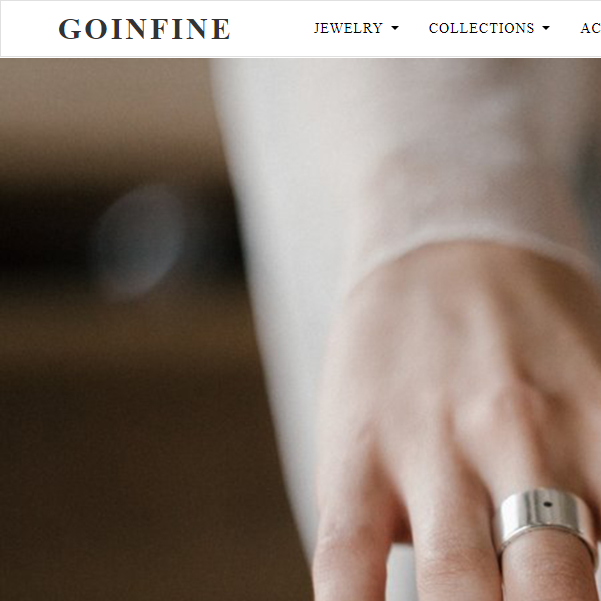
Task: Click the final E of the GOINFINE logo
Action: (221, 29)
